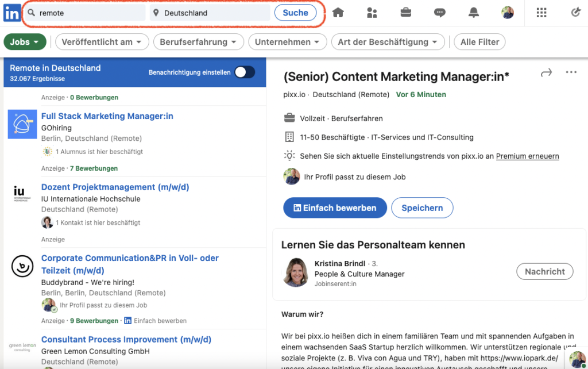The height and width of the screenshot is (369, 588).
Task: Click 'Green Lemon Consulting GmbH' company name
Action: [x=95, y=351]
